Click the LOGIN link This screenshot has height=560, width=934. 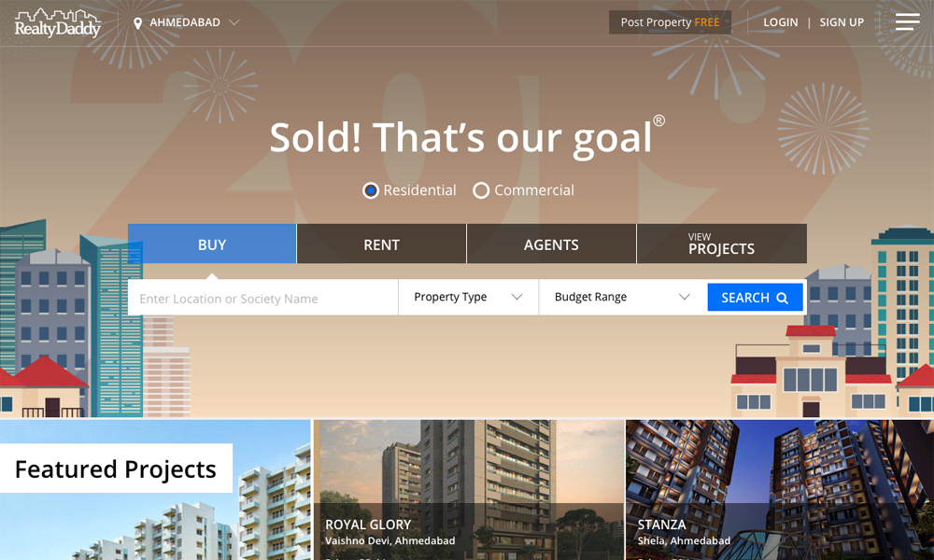tap(780, 22)
